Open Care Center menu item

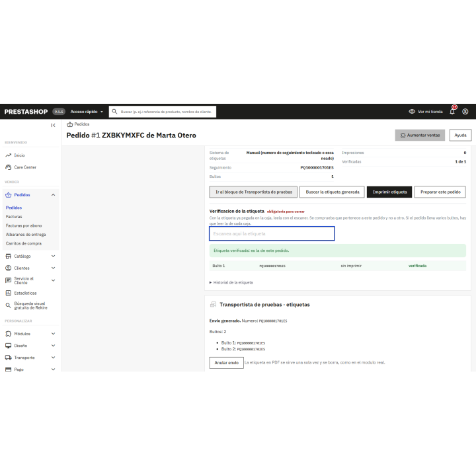(x=25, y=167)
